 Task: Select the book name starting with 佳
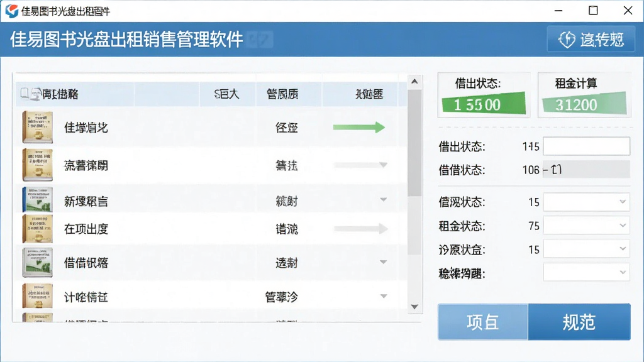click(x=86, y=128)
